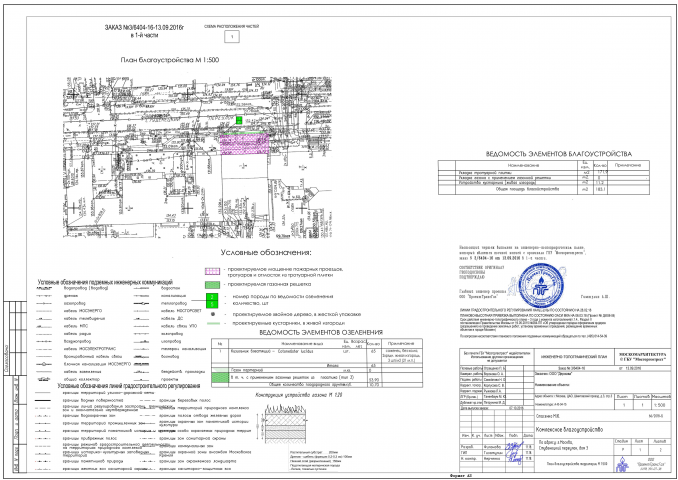Click the heading 'План благоустройства М 1:500'
Screen dimensions: 678x480
(x=170, y=60)
